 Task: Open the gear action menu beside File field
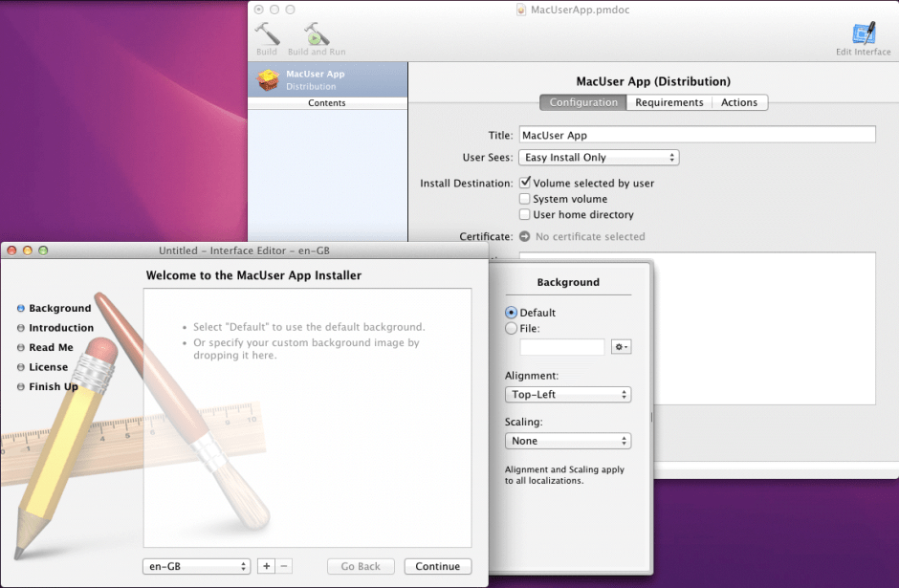[621, 346]
